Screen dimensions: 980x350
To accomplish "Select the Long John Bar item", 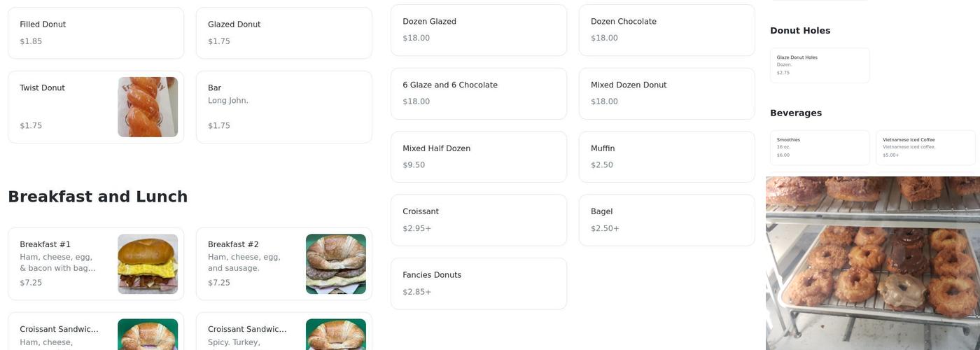I will 283,107.
